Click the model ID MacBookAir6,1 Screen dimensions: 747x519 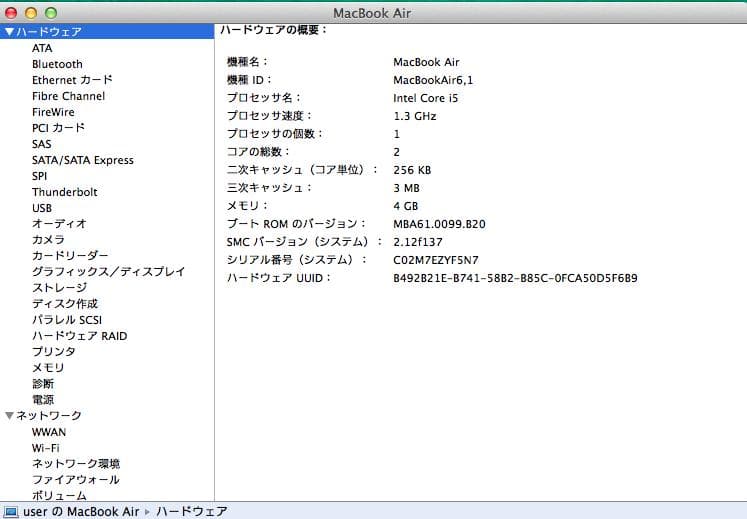433,80
